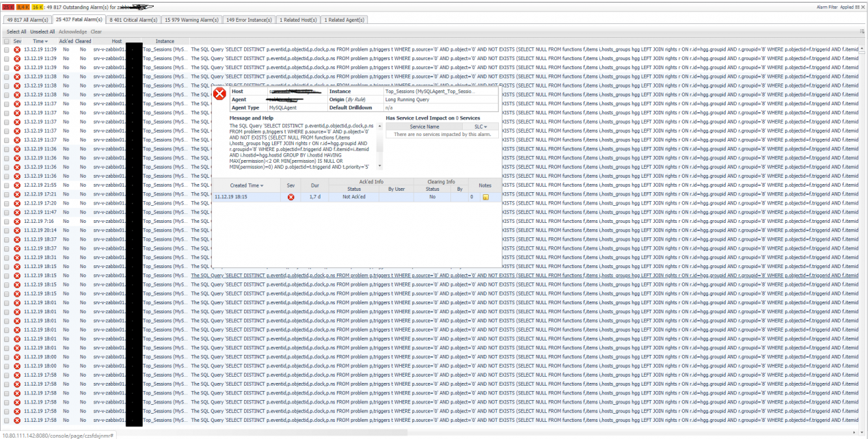Click fatal severity icon of 12.12.19 17:20 row

(x=17, y=203)
